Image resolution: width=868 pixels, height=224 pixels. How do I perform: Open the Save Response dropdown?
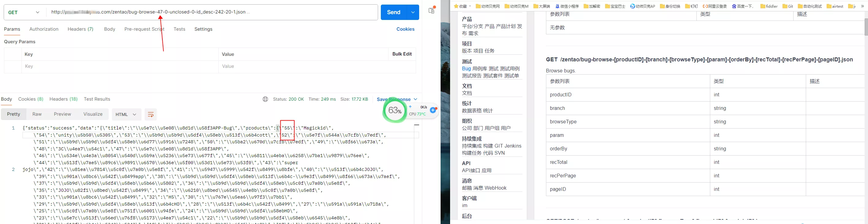coord(397,99)
